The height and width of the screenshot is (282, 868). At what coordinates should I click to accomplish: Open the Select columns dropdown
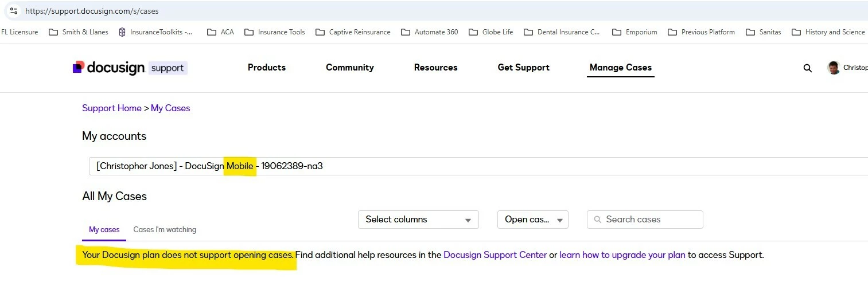[x=419, y=220]
